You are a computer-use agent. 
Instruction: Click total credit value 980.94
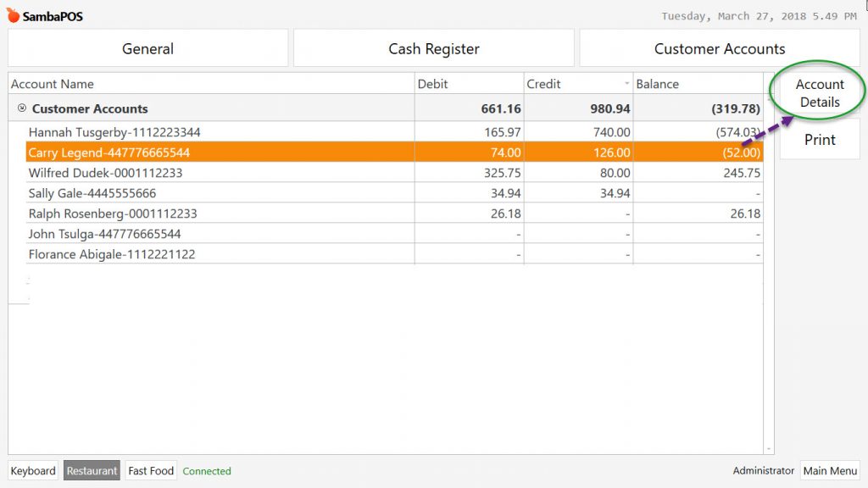609,109
